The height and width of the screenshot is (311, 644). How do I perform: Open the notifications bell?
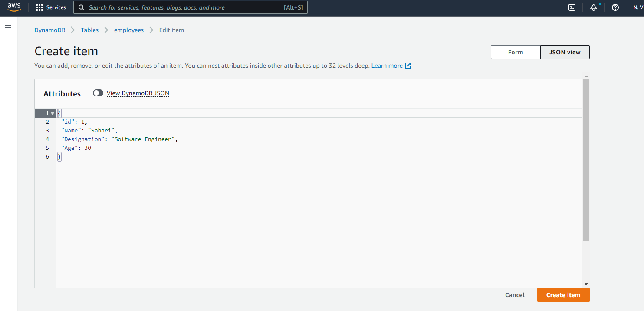[594, 7]
